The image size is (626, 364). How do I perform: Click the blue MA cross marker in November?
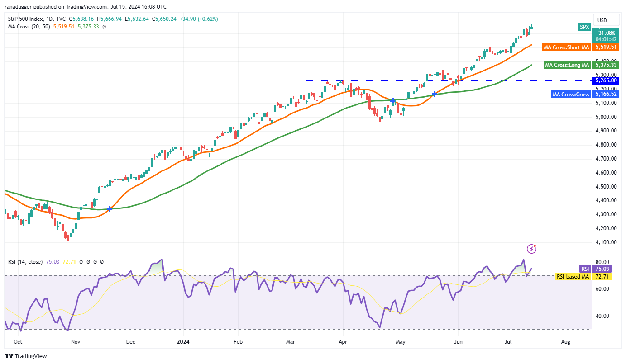(x=110, y=208)
